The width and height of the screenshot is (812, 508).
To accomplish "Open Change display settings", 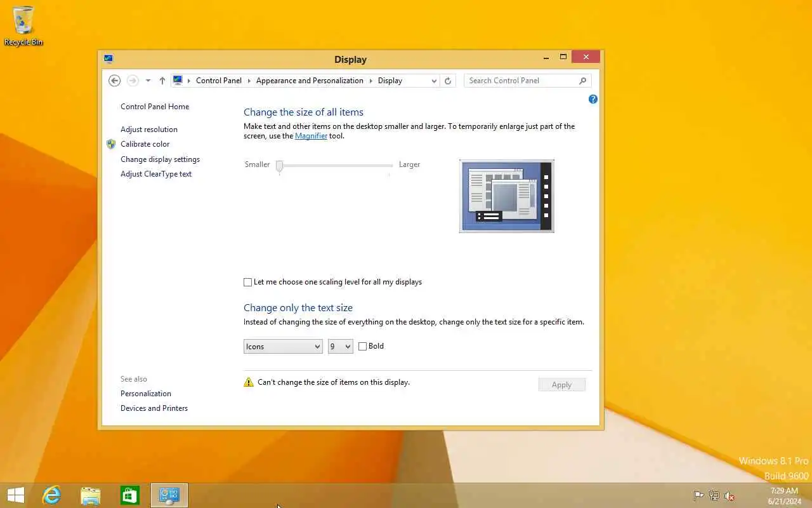I will point(160,159).
